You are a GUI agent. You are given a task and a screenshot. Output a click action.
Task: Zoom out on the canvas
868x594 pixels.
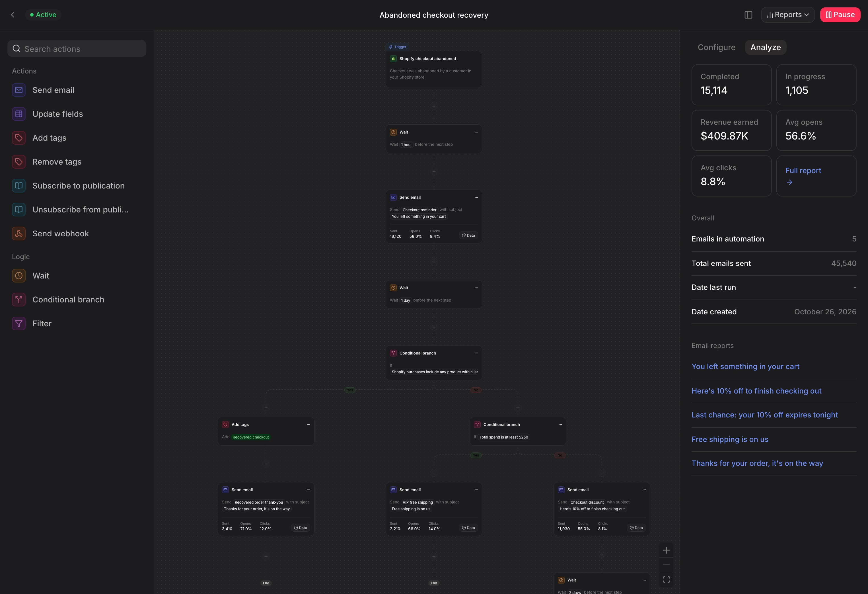pos(666,565)
